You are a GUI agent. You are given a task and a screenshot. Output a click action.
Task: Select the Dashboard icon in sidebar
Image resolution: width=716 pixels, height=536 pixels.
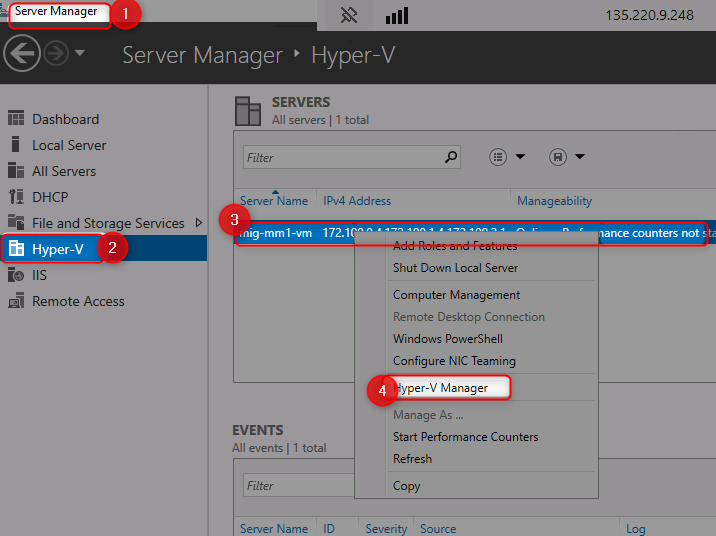pos(16,118)
